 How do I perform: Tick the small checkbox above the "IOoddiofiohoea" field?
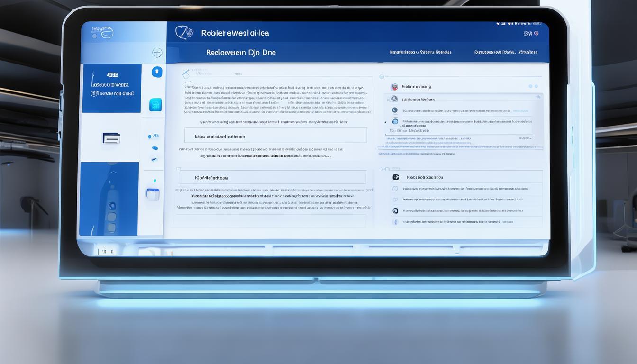point(178,169)
